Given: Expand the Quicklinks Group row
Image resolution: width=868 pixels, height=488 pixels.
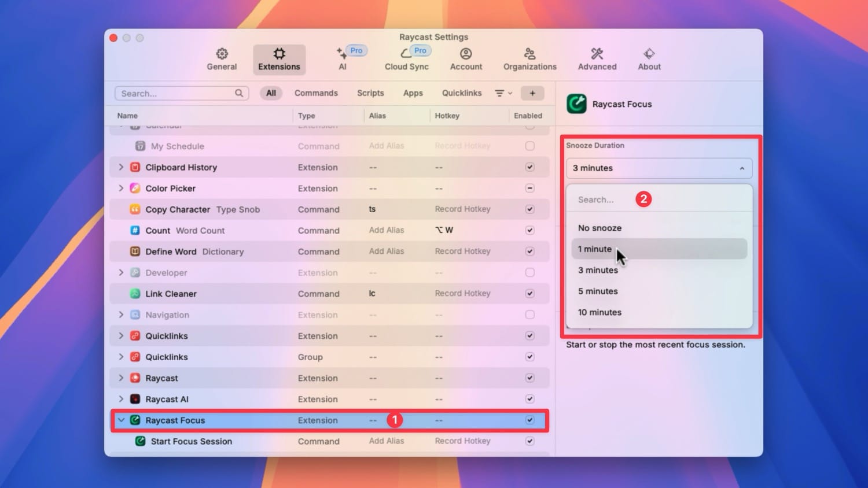Looking at the screenshot, I should tap(121, 357).
